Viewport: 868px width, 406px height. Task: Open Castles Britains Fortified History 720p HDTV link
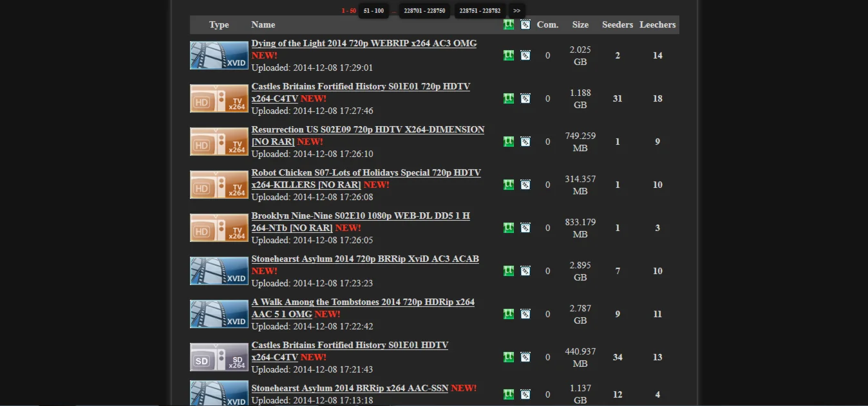point(361,86)
